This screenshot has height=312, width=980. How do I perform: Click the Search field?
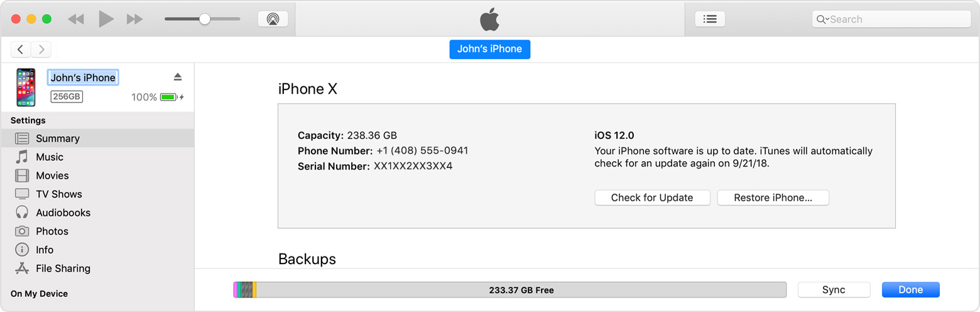(x=891, y=19)
